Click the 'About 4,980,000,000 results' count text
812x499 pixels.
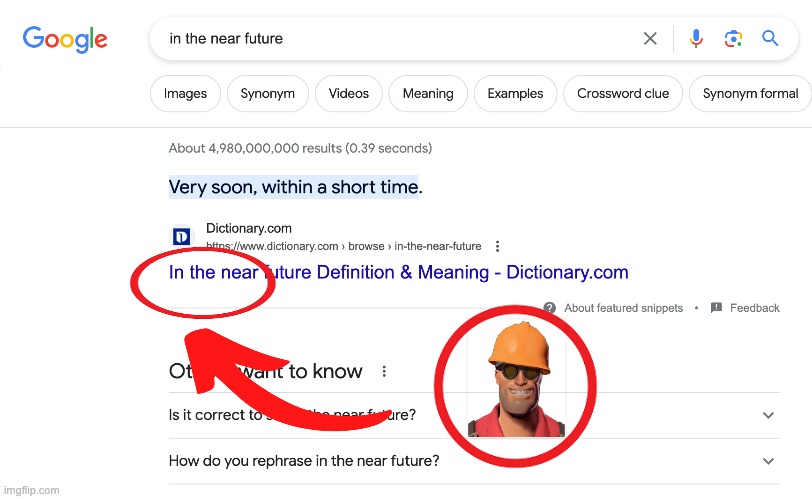(x=300, y=148)
